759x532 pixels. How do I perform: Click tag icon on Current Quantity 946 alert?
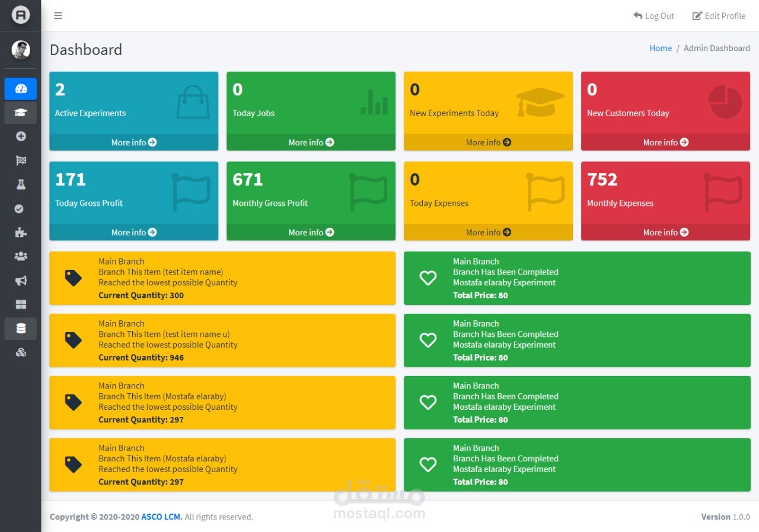73,340
